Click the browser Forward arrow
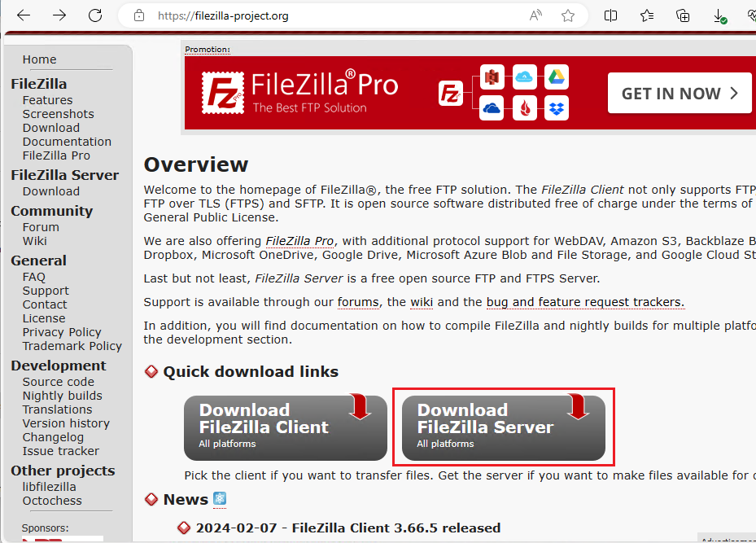The image size is (756, 543). click(x=59, y=15)
